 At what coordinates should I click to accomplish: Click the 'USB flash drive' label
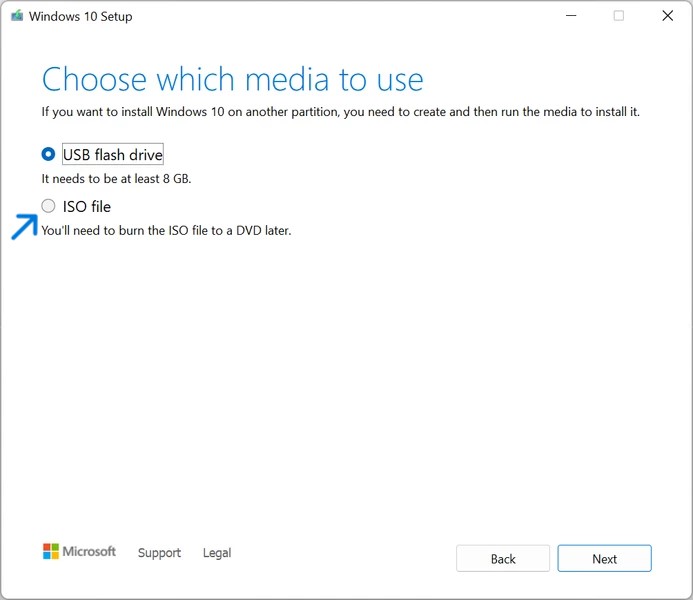pos(113,155)
